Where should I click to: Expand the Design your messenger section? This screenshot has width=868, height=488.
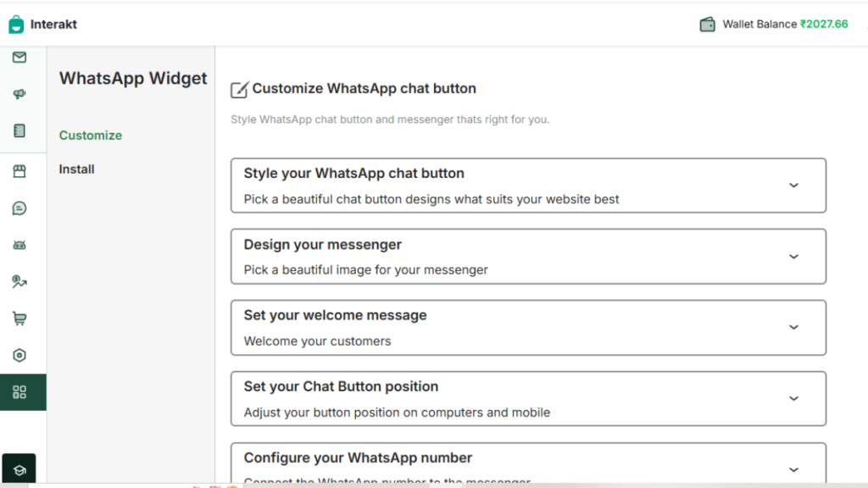(x=794, y=256)
